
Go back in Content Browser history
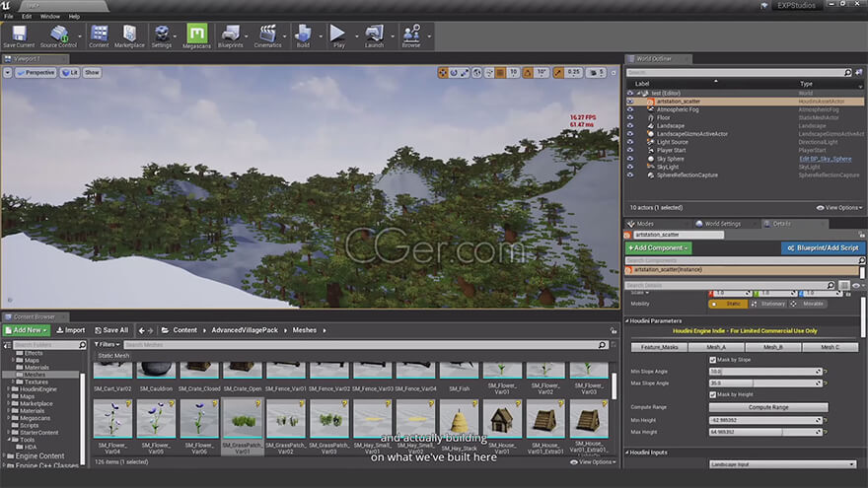point(142,330)
